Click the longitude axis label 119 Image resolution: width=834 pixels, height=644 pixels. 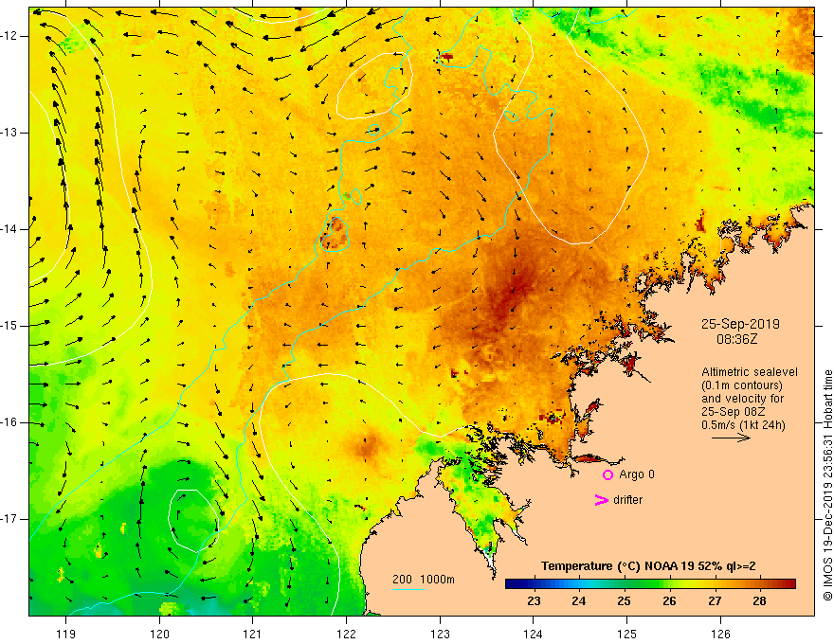point(66,634)
